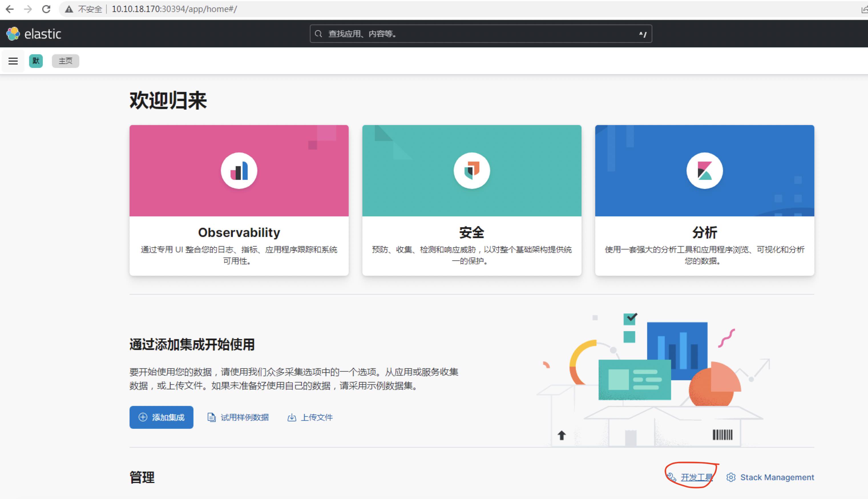Click the upload icon beside 上传文件

point(292,417)
